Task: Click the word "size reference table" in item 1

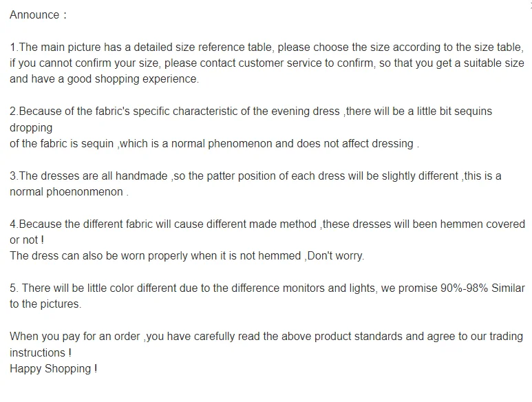Action: 224,47
